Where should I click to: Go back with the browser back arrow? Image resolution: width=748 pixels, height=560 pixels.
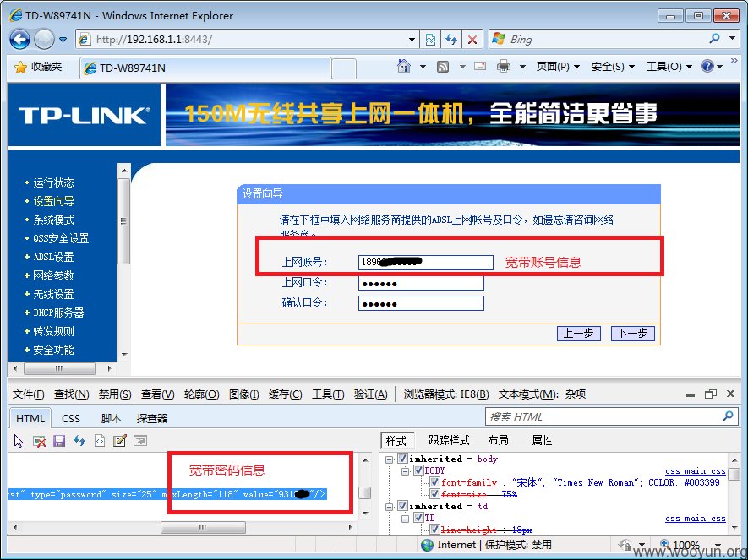click(x=19, y=40)
